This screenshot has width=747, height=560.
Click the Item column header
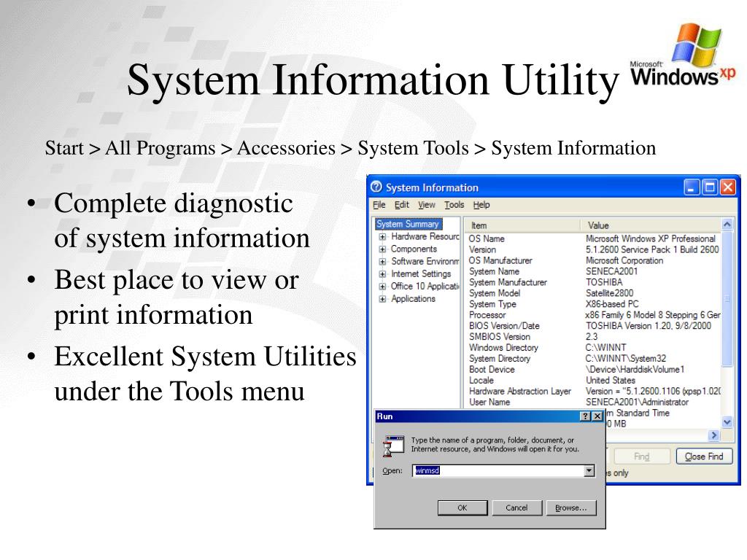[522, 225]
